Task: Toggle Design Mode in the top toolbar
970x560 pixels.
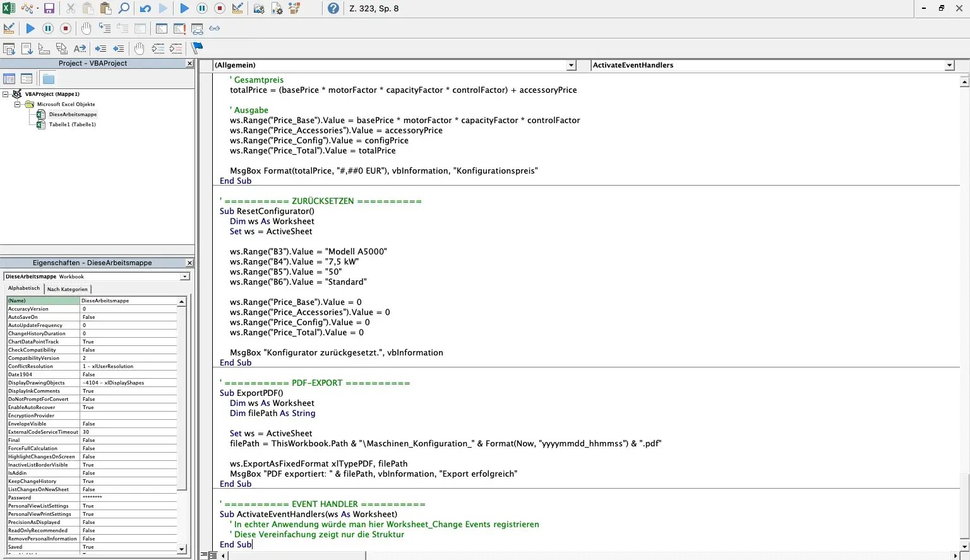Action: pos(237,8)
